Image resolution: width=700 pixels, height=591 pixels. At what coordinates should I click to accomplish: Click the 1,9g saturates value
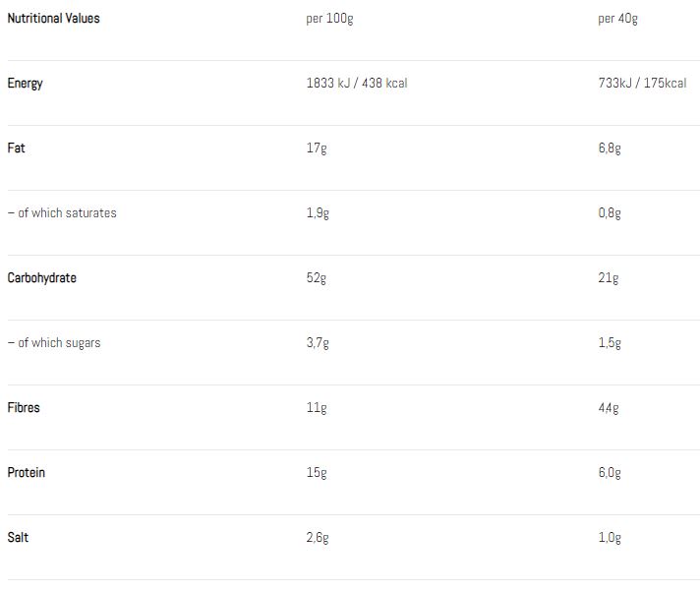318,213
